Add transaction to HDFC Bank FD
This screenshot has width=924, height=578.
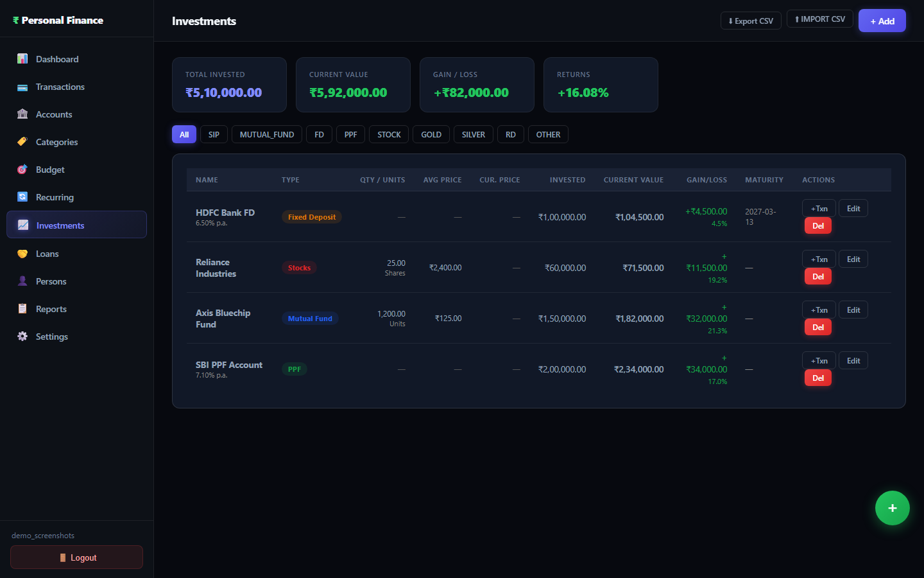[819, 208]
